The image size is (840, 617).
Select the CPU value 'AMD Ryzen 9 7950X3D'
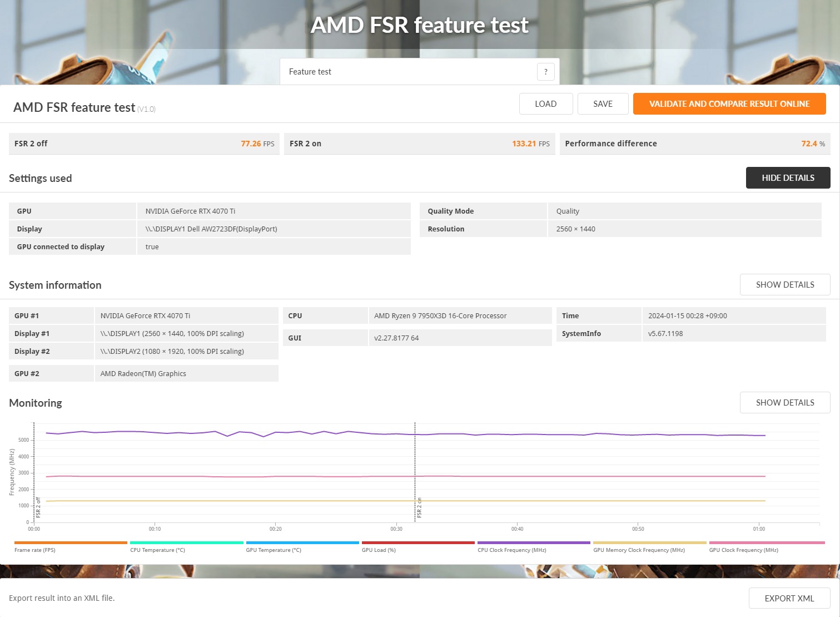(x=440, y=316)
